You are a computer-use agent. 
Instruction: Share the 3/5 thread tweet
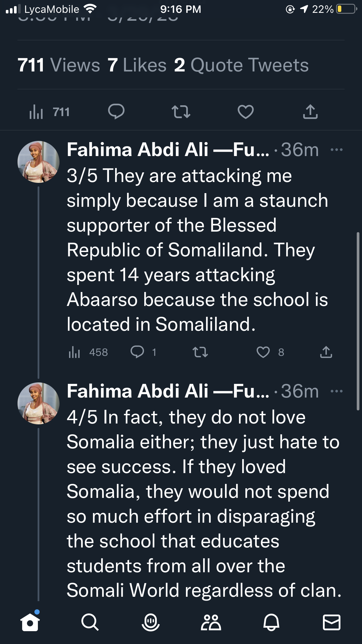click(326, 352)
